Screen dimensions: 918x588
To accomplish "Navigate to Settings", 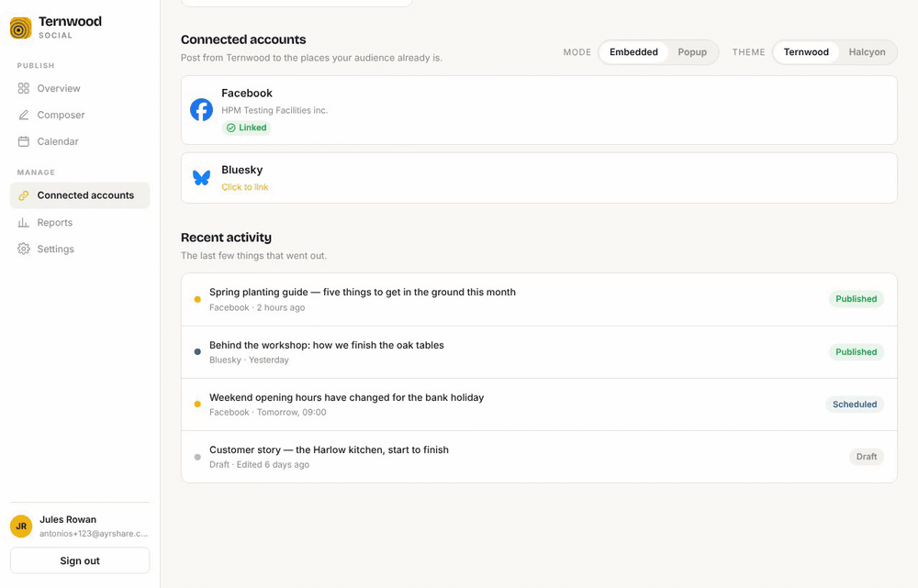I will point(80,249).
